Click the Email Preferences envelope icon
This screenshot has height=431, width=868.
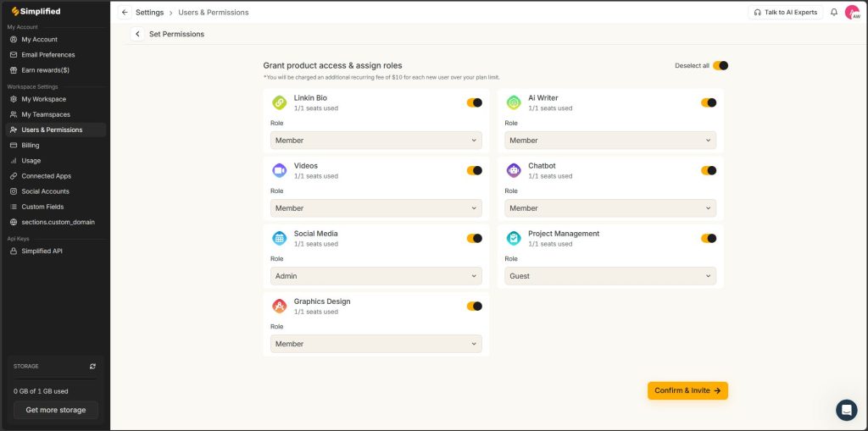pyautogui.click(x=14, y=55)
